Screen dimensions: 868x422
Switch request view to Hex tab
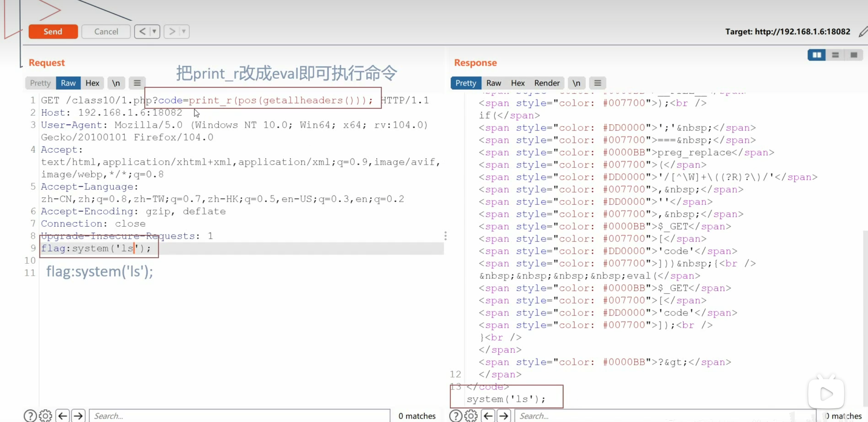coord(92,83)
